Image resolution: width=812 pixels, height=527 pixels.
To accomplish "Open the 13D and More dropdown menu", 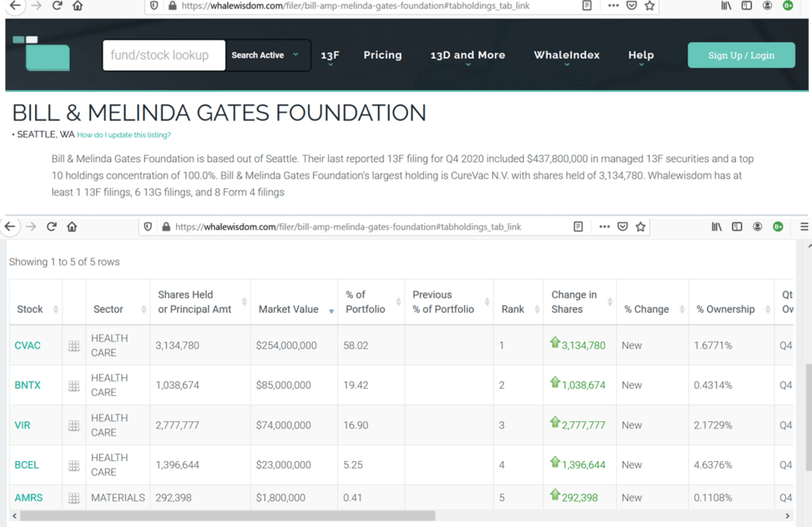I will click(x=468, y=56).
